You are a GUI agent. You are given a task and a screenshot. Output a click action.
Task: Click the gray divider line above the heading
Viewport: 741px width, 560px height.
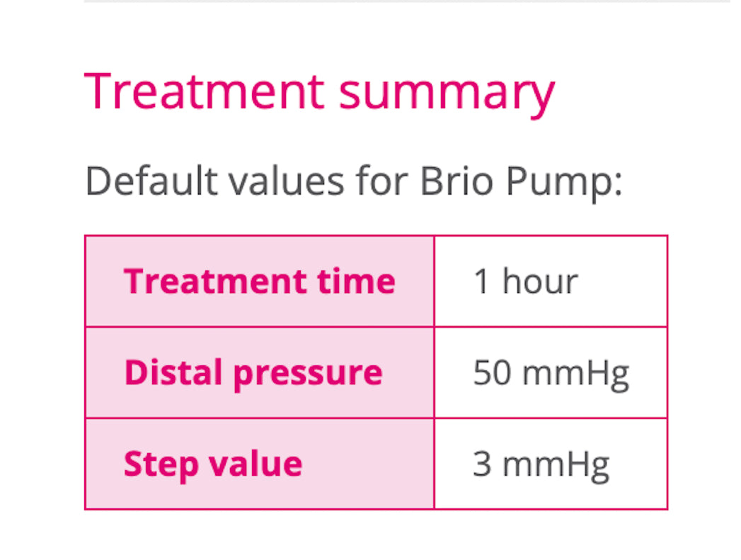(408, 1)
